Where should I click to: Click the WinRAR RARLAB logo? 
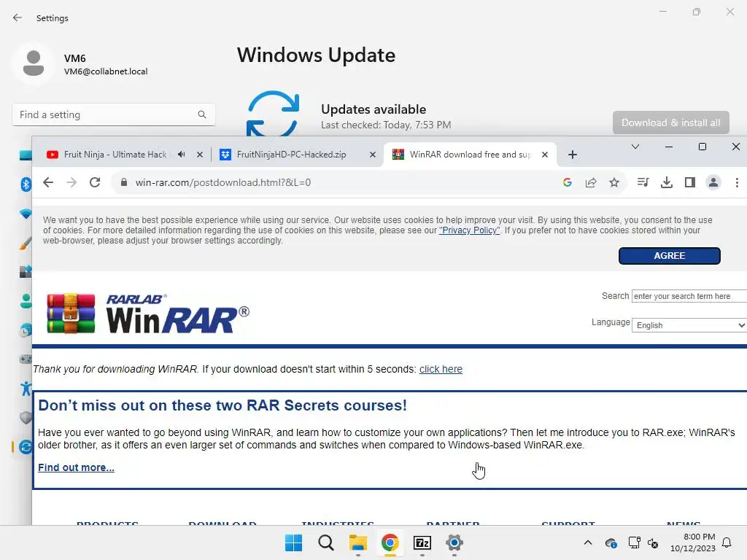tap(148, 314)
